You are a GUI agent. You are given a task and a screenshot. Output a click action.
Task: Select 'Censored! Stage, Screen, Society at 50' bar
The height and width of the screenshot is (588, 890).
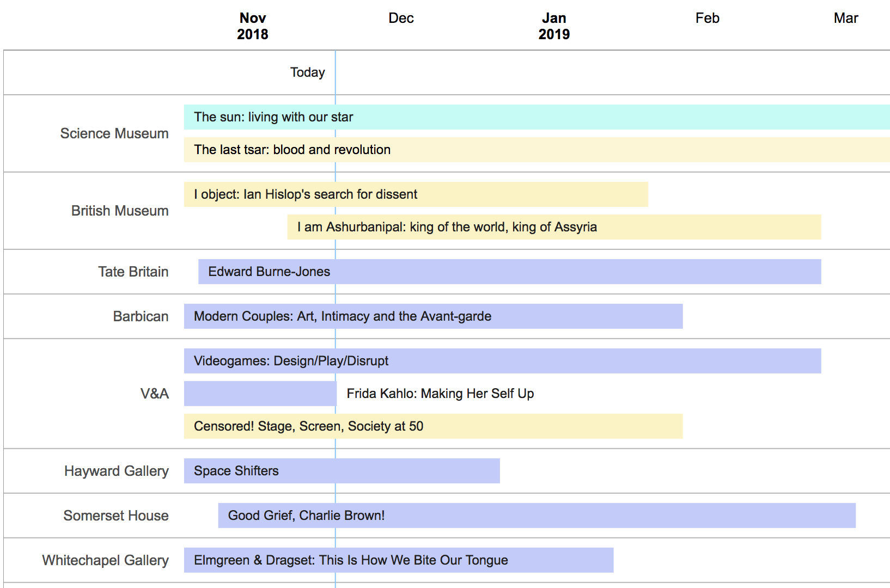pyautogui.click(x=433, y=426)
